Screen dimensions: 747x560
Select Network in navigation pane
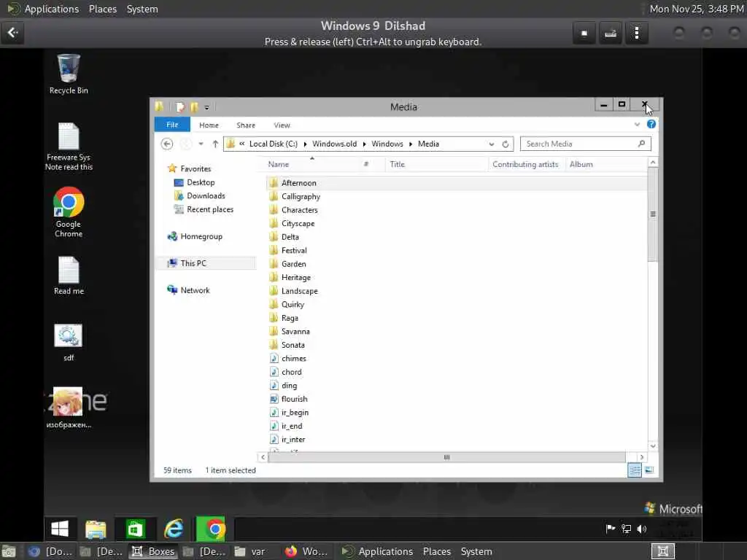coord(195,290)
